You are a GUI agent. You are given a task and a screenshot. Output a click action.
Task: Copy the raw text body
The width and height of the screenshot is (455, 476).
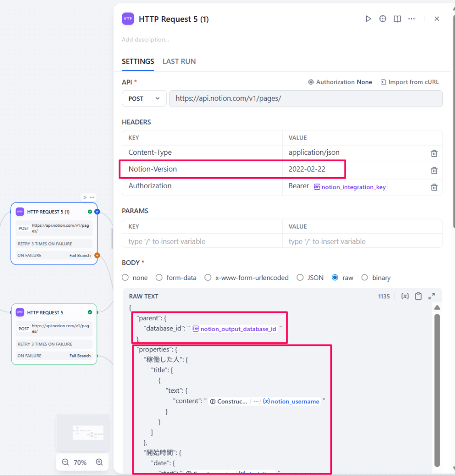418,296
